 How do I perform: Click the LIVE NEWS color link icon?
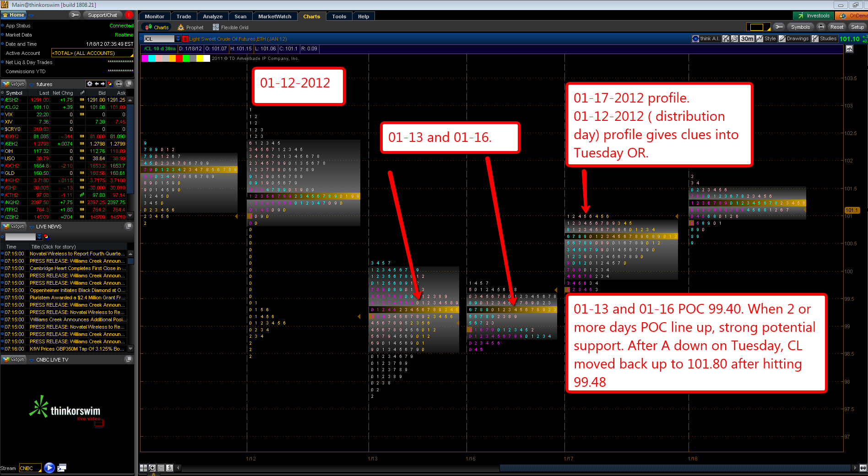click(46, 237)
